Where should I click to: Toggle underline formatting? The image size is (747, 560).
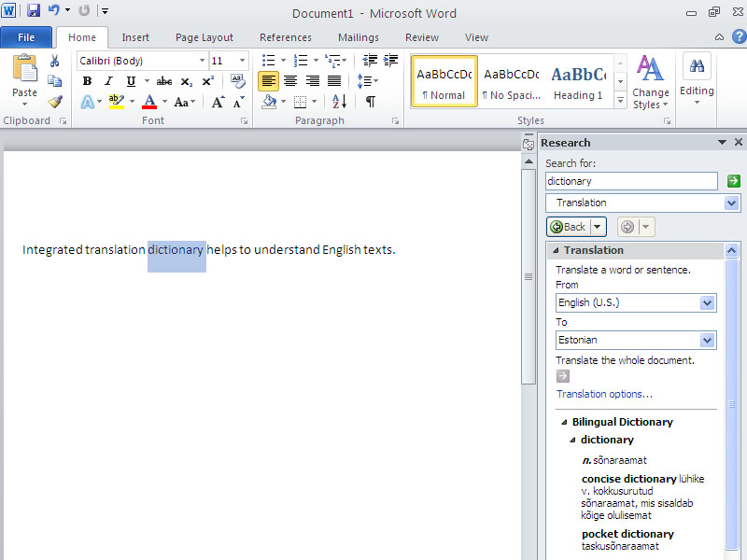(131, 81)
